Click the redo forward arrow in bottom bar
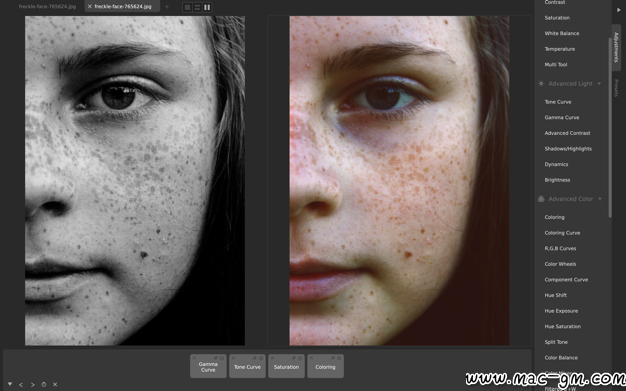Image resolution: width=626 pixels, height=391 pixels. coord(32,385)
